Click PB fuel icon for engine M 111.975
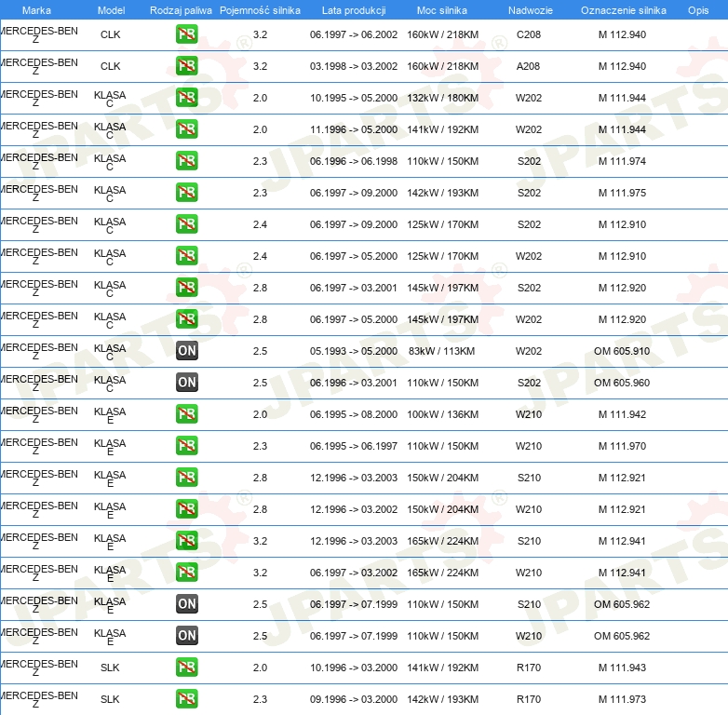This screenshot has height=715, width=728. point(186,193)
